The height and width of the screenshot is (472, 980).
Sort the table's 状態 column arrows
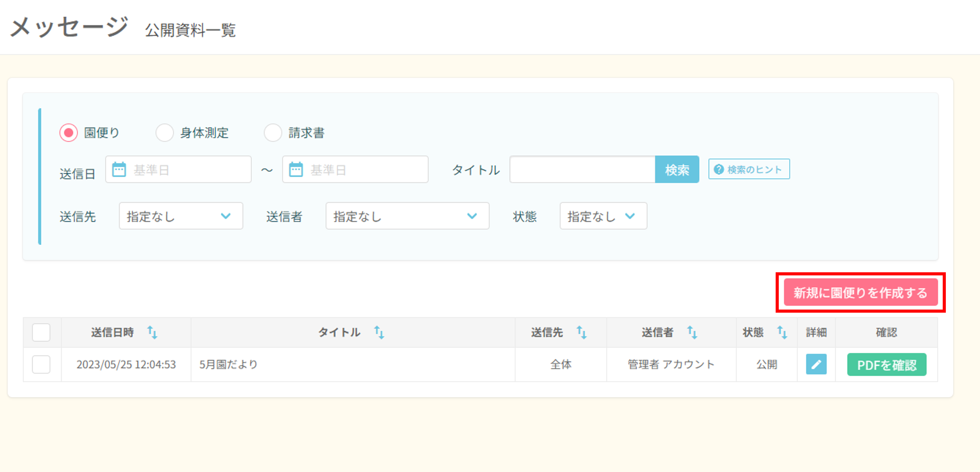click(x=782, y=333)
